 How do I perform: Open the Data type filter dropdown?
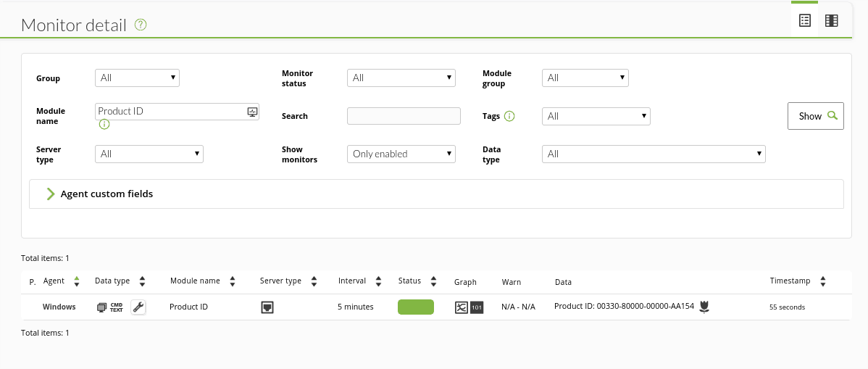point(654,154)
